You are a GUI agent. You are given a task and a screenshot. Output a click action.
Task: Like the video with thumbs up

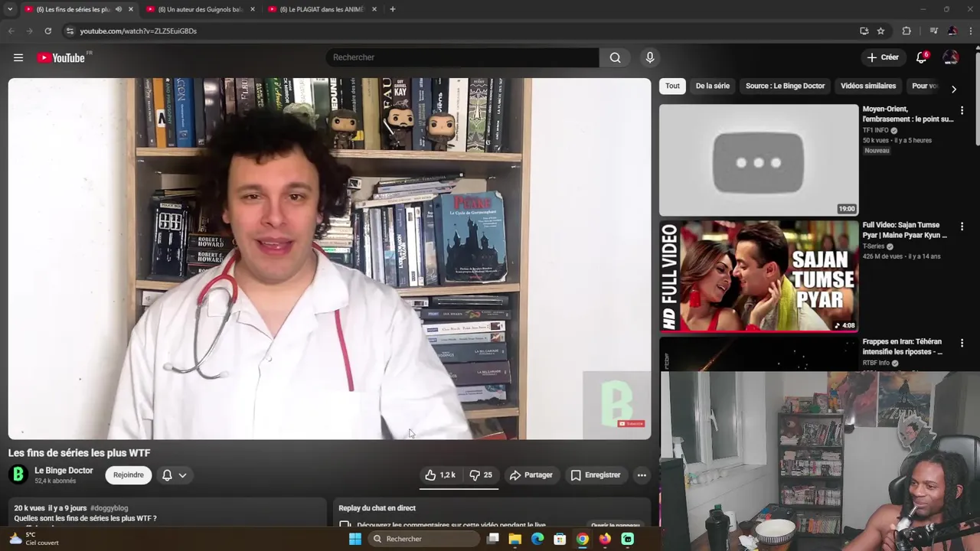440,475
